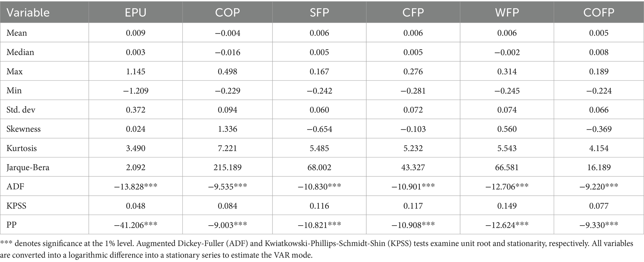Screen dimensions: 644x262
Task: Click the COFP KPSS value 0.077
Action: tap(599, 206)
